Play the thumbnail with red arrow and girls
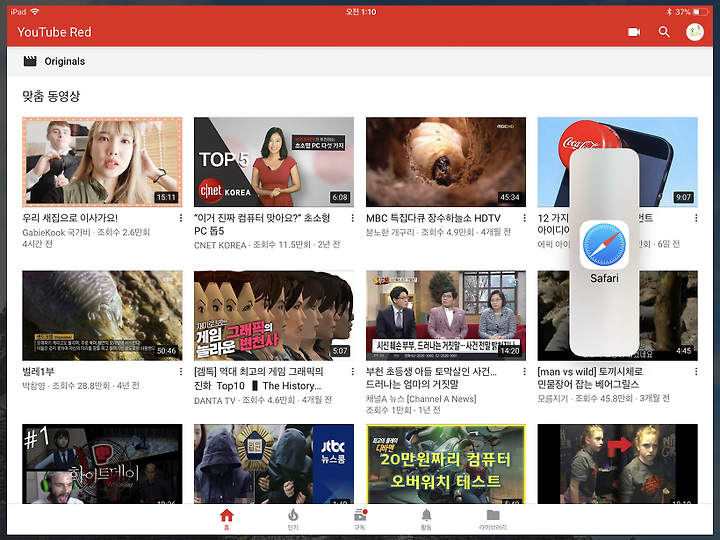Screen dimensions: 720x540 tap(617, 464)
